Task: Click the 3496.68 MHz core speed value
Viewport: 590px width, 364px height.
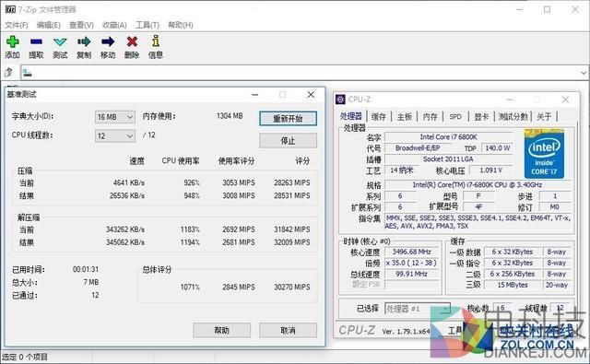Action: click(412, 252)
